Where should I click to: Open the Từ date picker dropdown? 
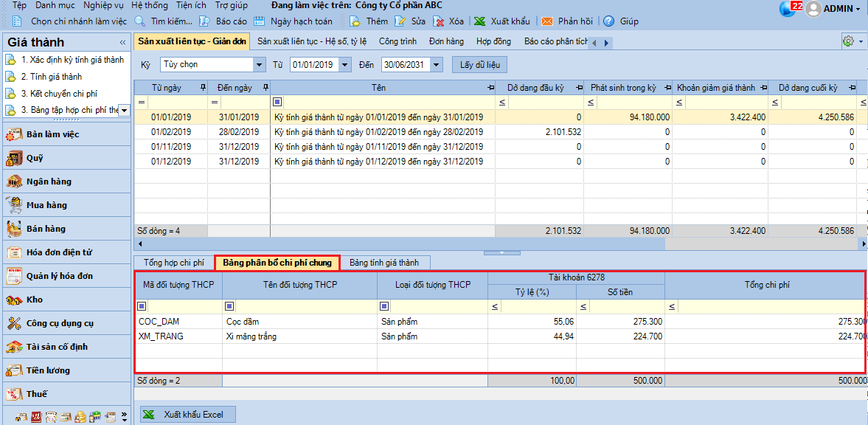tap(345, 65)
